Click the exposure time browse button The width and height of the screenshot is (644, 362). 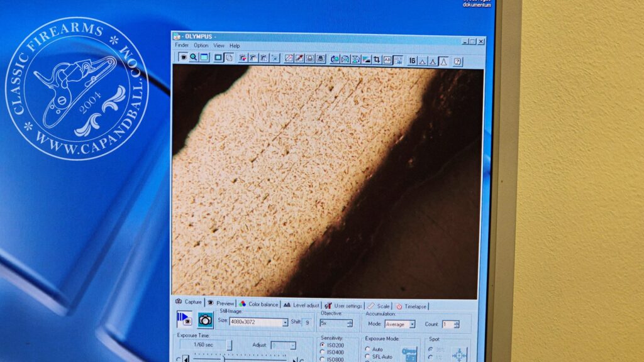[230, 344]
